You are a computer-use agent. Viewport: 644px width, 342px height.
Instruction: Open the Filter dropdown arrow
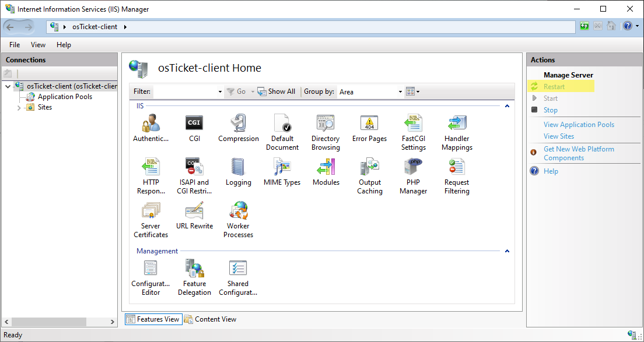point(220,92)
